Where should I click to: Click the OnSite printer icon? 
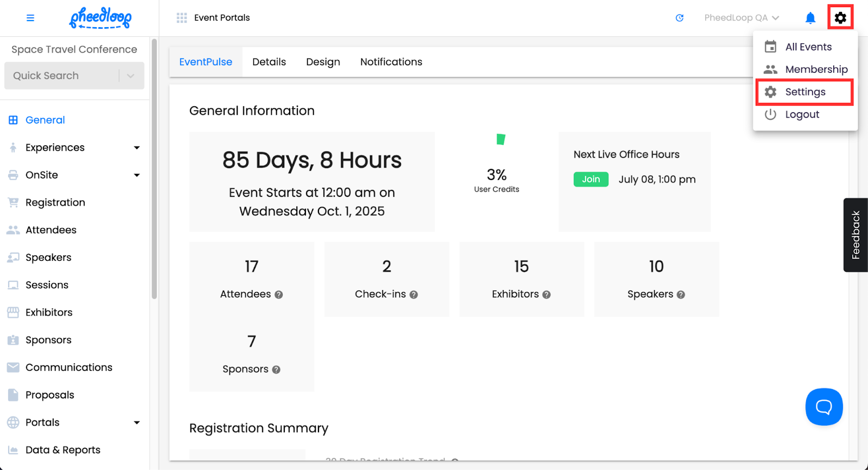coord(13,175)
